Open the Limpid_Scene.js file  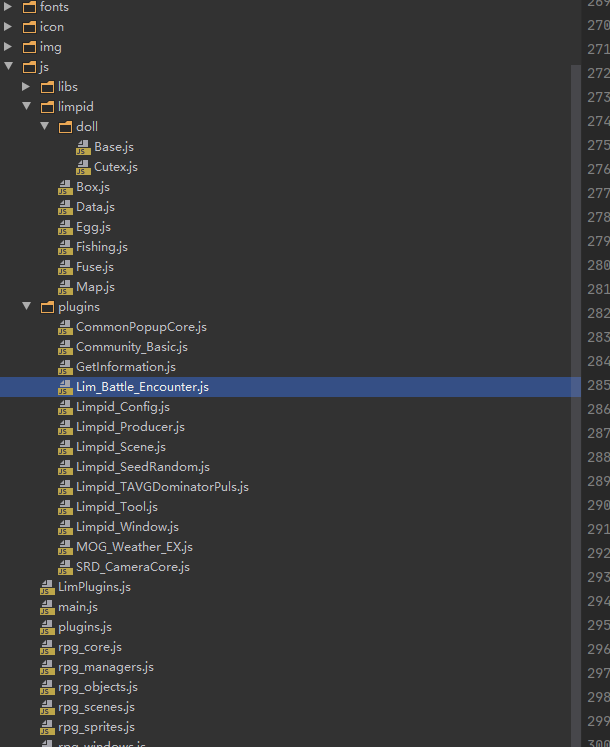(x=121, y=447)
